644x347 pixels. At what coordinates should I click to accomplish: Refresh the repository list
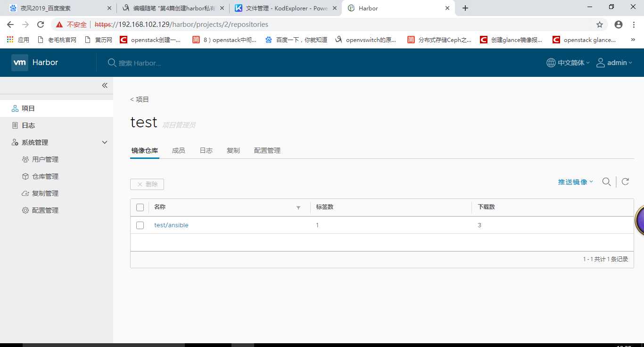tap(625, 182)
